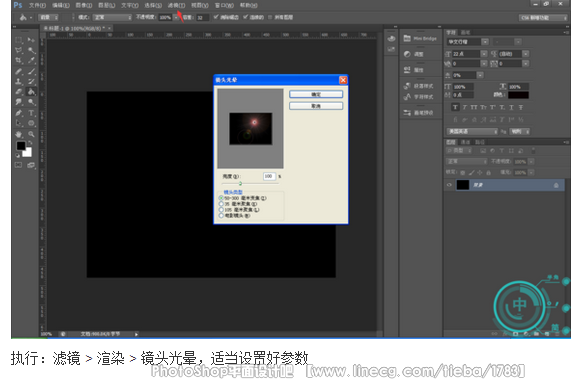Select the Lasso tool
Viewport: 575px width, 388px height.
coord(19,50)
